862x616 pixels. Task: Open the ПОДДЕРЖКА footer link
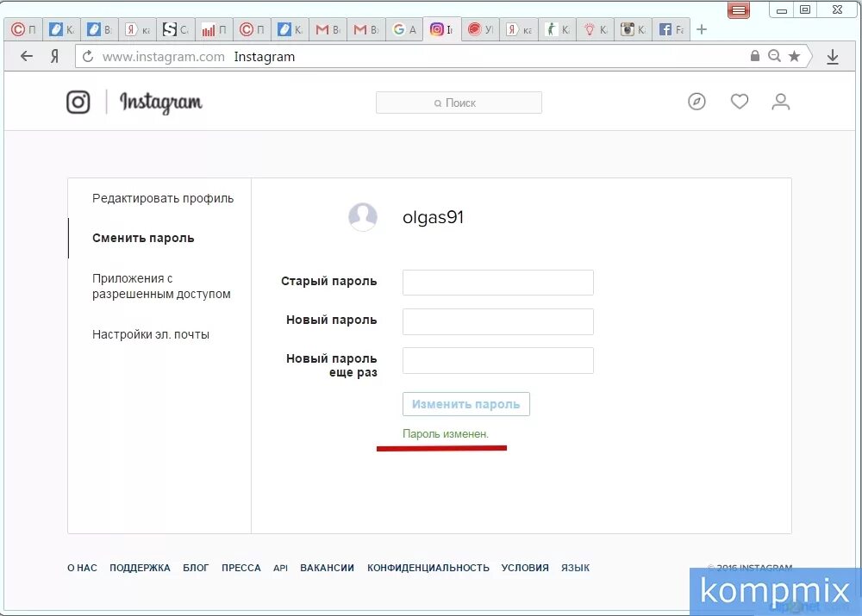point(140,568)
